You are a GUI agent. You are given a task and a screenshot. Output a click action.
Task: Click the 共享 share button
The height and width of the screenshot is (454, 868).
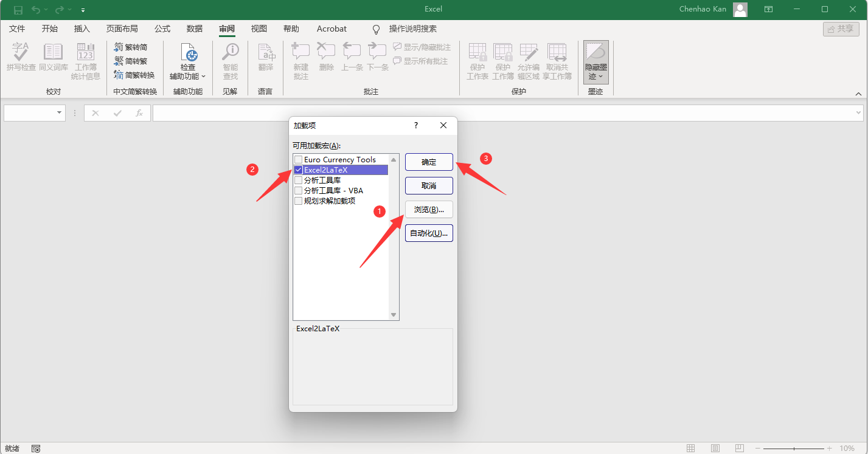[x=841, y=29]
